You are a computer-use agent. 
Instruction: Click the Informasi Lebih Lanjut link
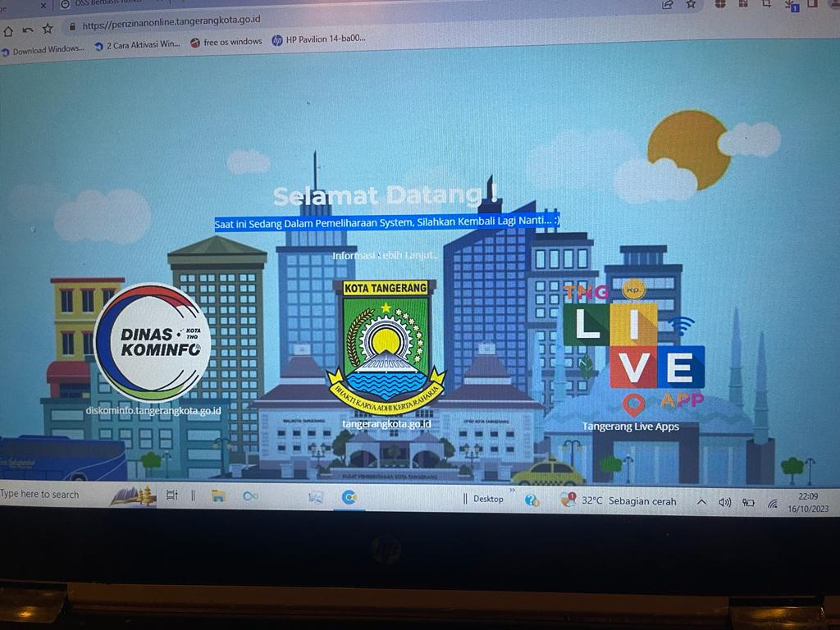(x=386, y=256)
